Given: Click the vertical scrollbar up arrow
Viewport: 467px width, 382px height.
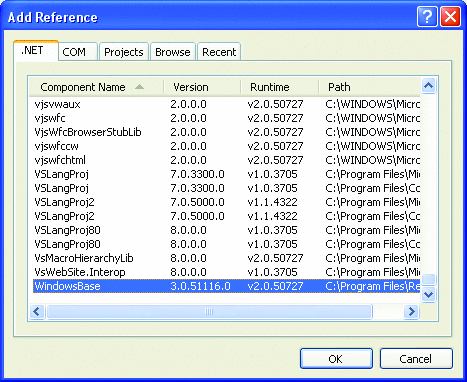Looking at the screenshot, I should pos(428,86).
